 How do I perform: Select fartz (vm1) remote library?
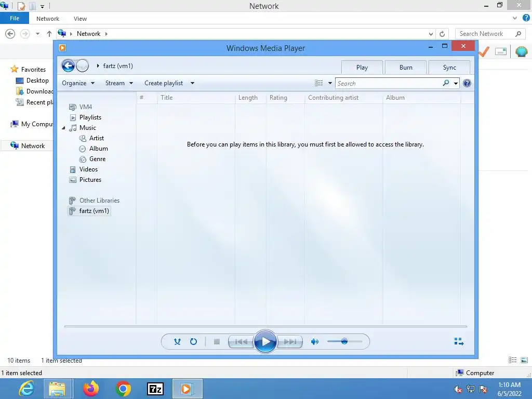[89, 211]
